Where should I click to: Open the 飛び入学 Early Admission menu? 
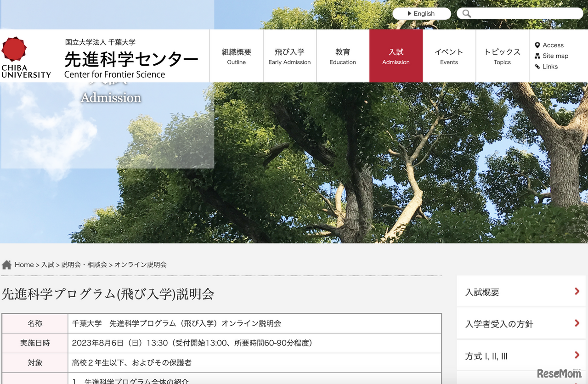[289, 55]
